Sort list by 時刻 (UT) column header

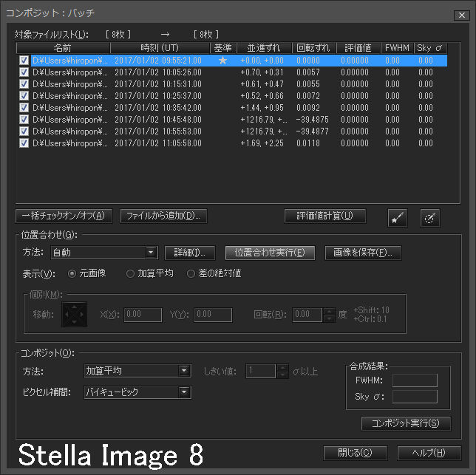(x=160, y=48)
